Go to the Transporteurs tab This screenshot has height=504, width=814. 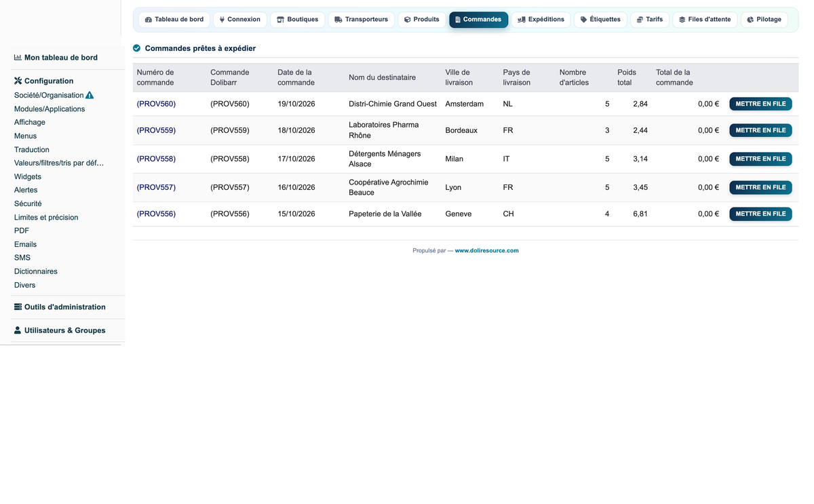click(x=361, y=20)
